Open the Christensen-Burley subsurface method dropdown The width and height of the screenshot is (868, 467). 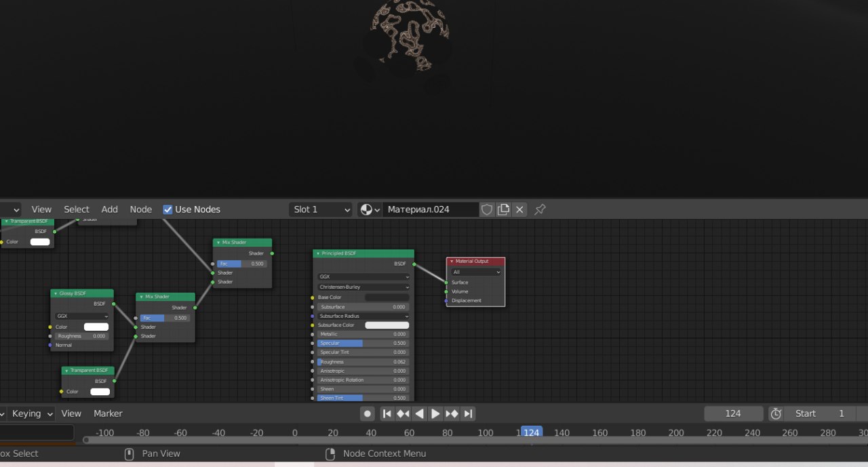click(x=364, y=287)
